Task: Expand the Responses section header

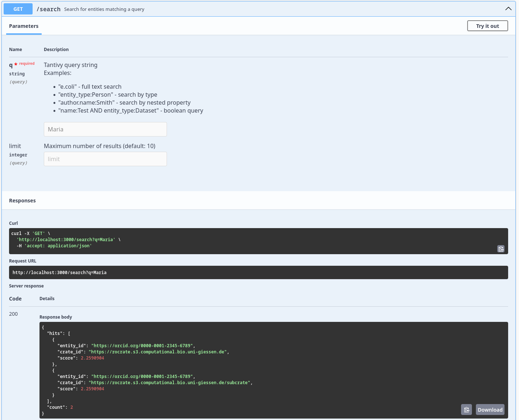Action: pyautogui.click(x=22, y=200)
